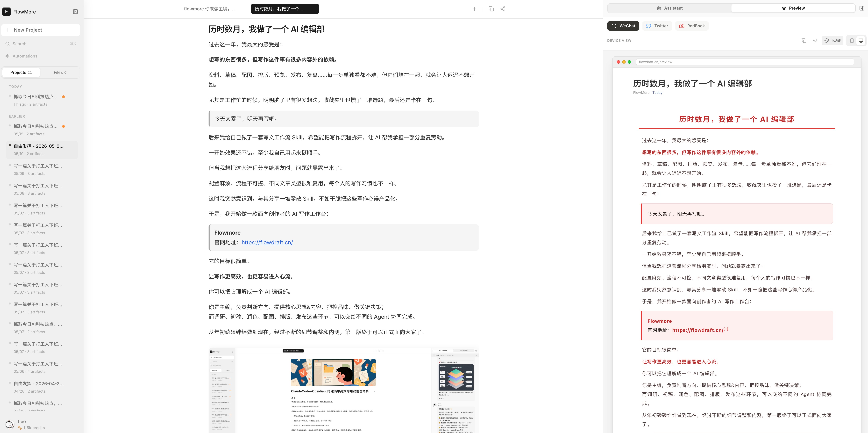Open the 小龙虾 theme selector
Screen dimensions: 868x433
[x=832, y=40]
